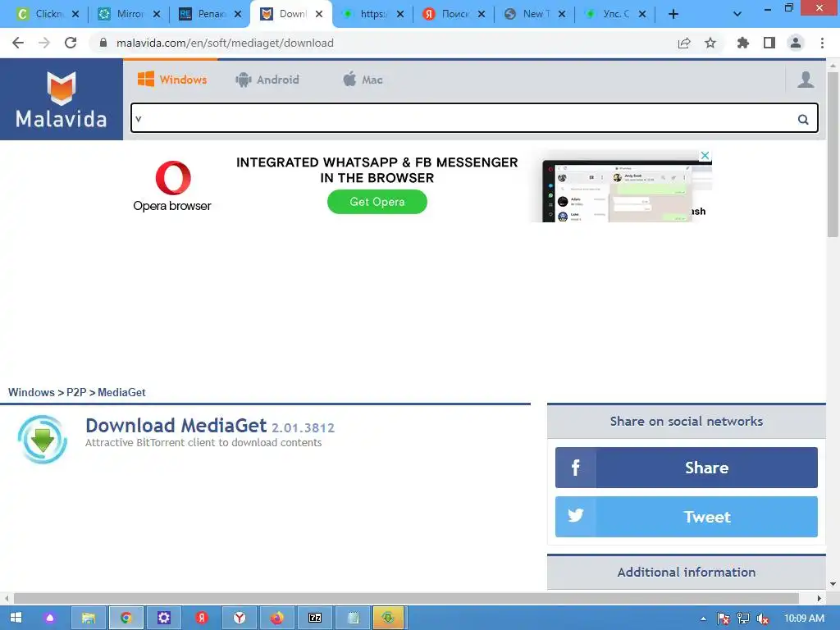Open a new browser tab
Viewport: 840px width, 630px height.
[x=673, y=14]
